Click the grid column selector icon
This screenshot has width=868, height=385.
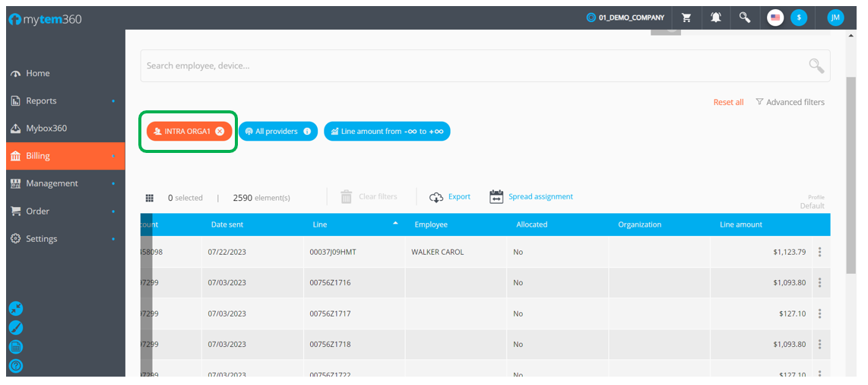pyautogui.click(x=150, y=198)
